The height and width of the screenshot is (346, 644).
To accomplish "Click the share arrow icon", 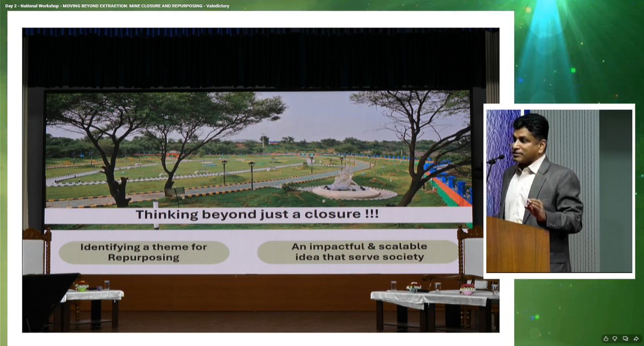I will coord(635,338).
